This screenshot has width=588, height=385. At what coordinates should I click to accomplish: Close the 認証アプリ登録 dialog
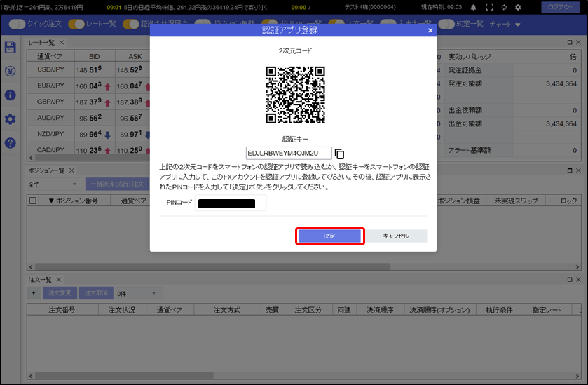click(430, 30)
